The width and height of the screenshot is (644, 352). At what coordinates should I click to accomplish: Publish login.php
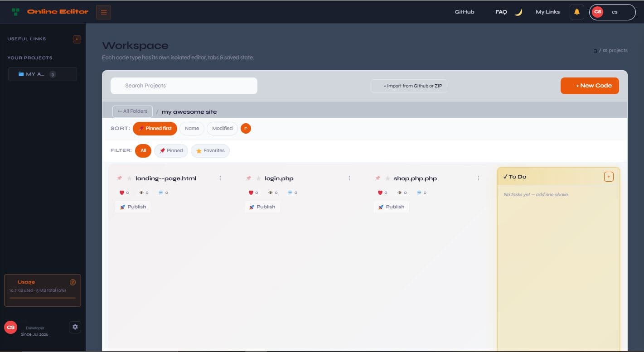coord(262,207)
